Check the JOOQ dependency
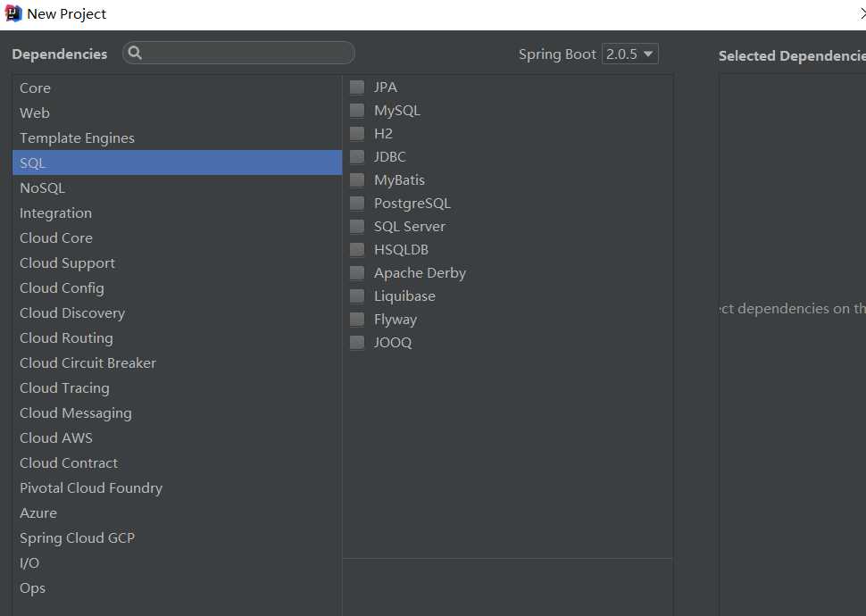 tap(357, 343)
